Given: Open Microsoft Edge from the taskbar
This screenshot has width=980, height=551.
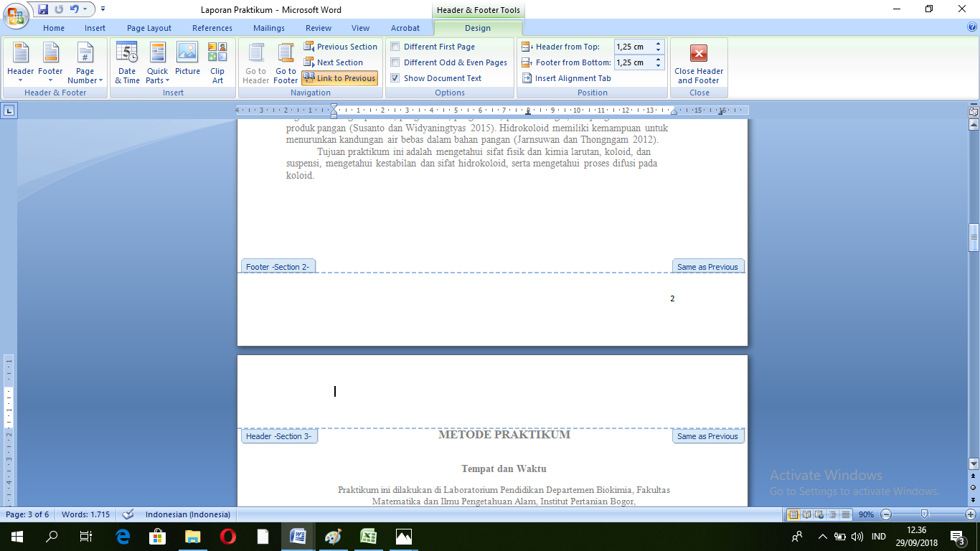Looking at the screenshot, I should (x=123, y=536).
